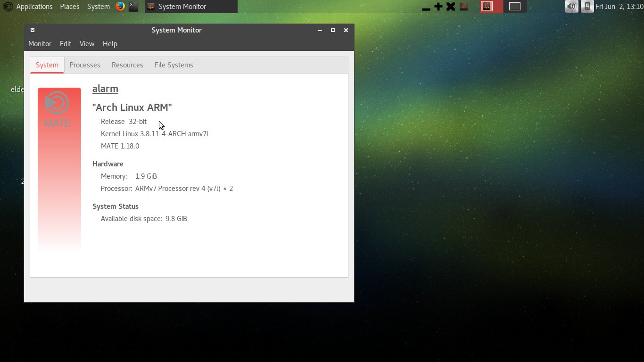Click the window menu icon in title bar
This screenshot has height=362, width=644.
tap(33, 30)
